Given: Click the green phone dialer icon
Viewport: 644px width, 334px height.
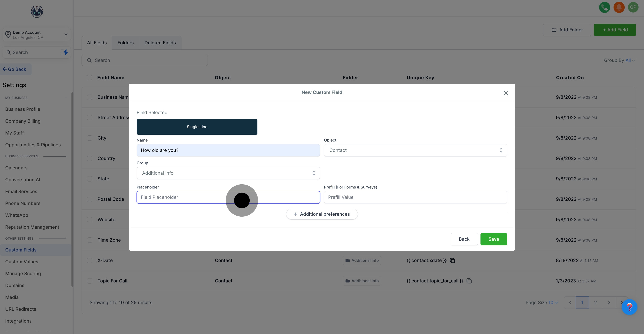Looking at the screenshot, I should tap(604, 7).
